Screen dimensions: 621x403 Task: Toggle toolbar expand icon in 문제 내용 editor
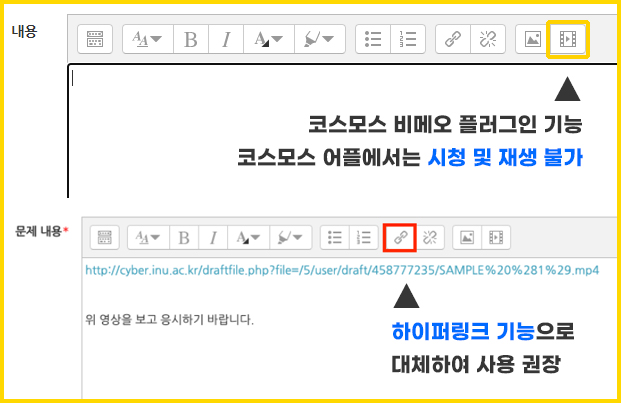click(x=105, y=238)
